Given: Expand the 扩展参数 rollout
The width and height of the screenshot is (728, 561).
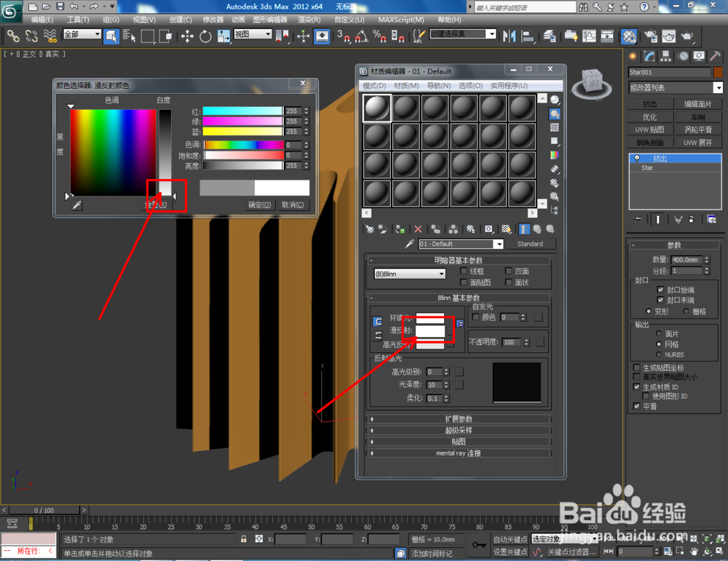Looking at the screenshot, I should (x=459, y=419).
